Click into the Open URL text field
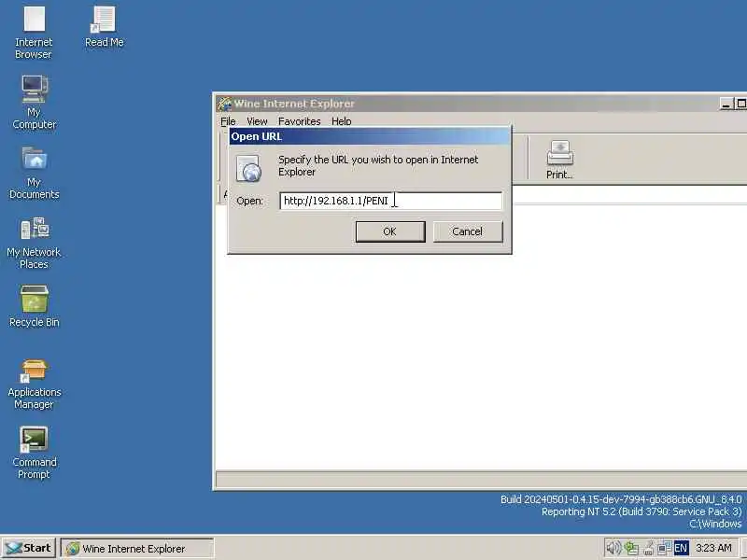The image size is (747, 560). coord(390,201)
